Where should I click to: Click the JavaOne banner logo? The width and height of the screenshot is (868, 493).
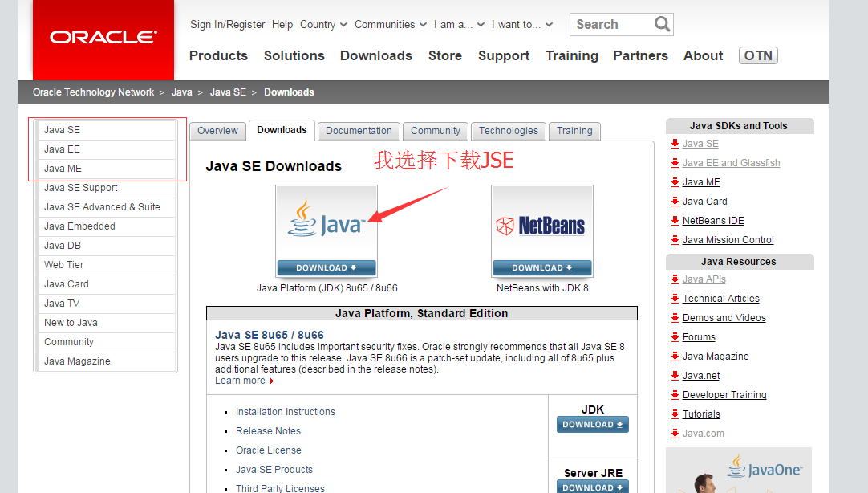click(x=765, y=467)
